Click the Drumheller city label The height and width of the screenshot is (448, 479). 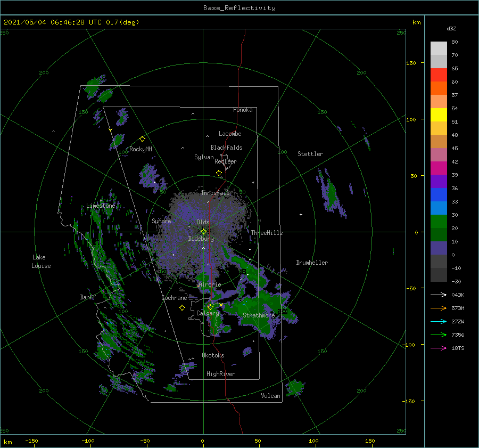[312, 263]
